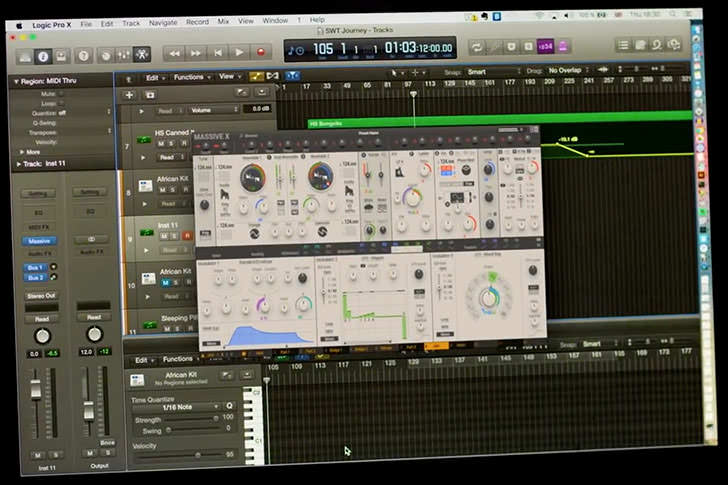
Task: Open File menu in menu bar
Action: (x=86, y=24)
